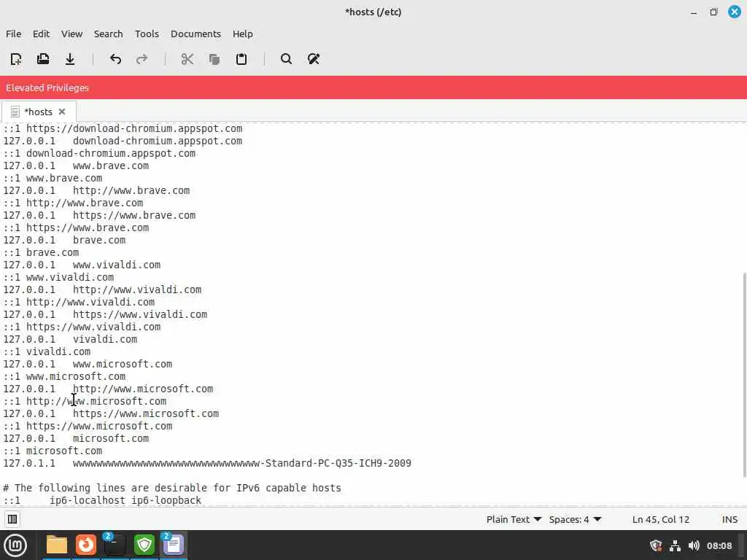The height and width of the screenshot is (560, 747).
Task: Open the File menu
Action: click(13, 34)
